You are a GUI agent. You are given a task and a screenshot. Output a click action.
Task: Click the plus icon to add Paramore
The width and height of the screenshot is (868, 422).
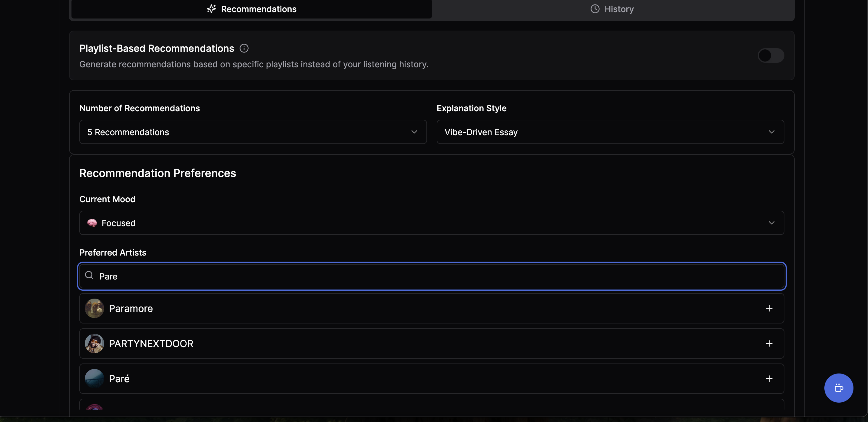(x=769, y=308)
